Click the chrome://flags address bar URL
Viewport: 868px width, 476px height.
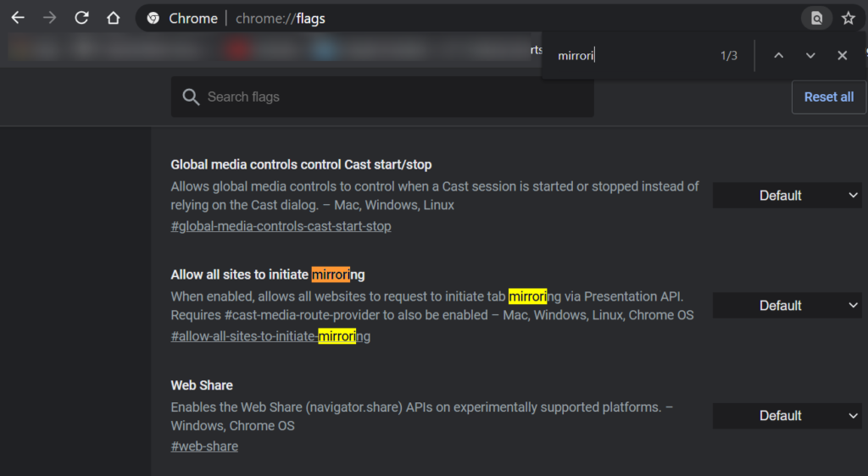[x=281, y=19]
